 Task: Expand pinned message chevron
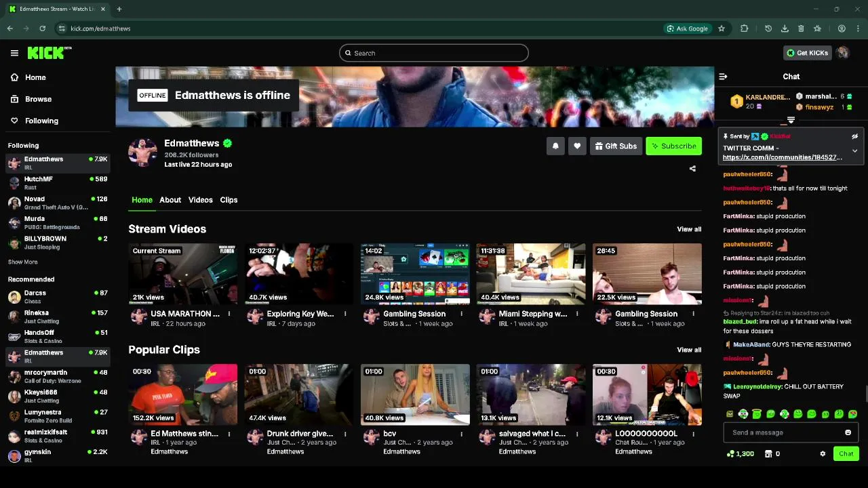pyautogui.click(x=854, y=150)
